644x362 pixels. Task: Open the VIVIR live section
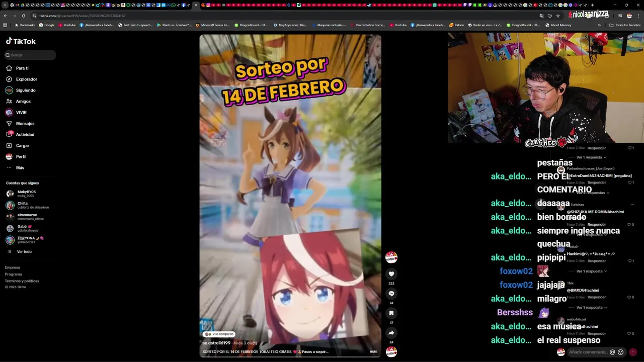16,112
